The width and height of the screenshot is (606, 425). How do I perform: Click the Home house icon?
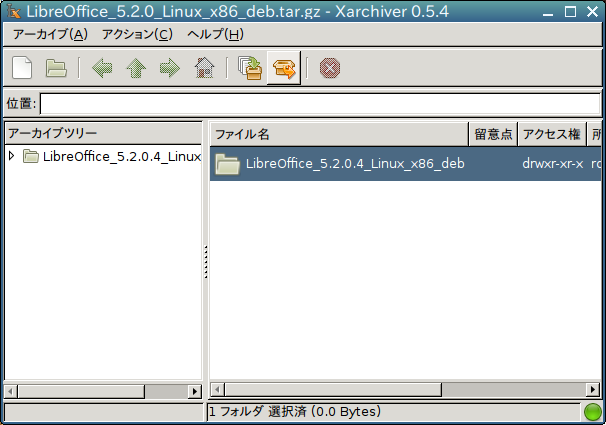204,68
